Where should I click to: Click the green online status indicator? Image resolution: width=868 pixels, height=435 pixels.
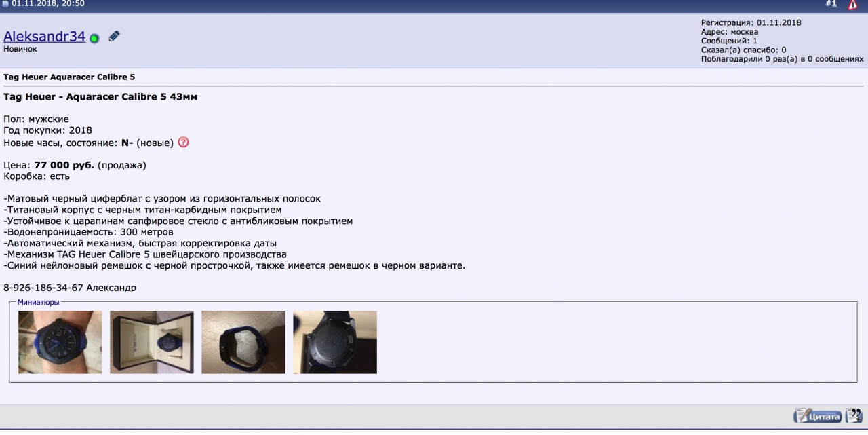point(94,38)
